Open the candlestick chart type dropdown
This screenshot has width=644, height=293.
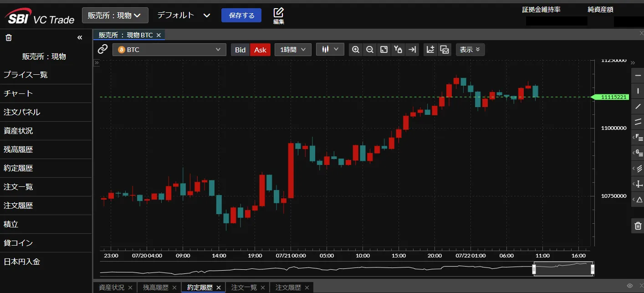[330, 49]
